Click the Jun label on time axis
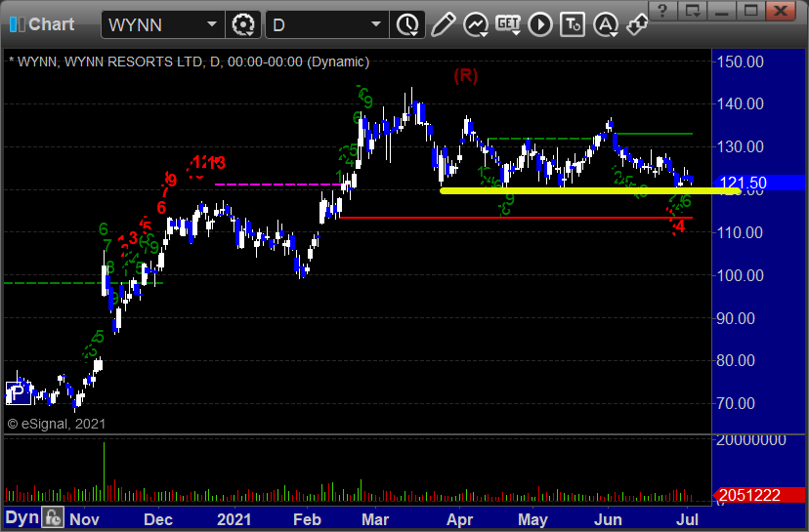Viewport: 809px width, 532px height. (x=608, y=519)
